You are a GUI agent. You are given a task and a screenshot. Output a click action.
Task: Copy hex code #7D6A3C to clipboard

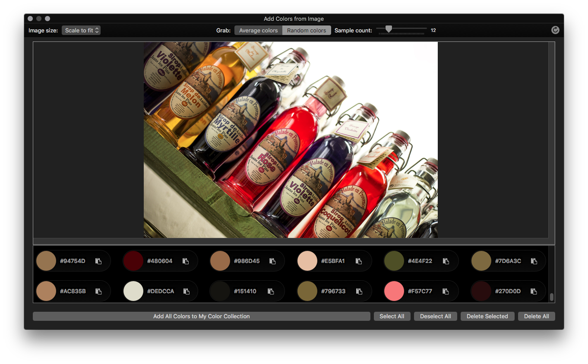534,261
